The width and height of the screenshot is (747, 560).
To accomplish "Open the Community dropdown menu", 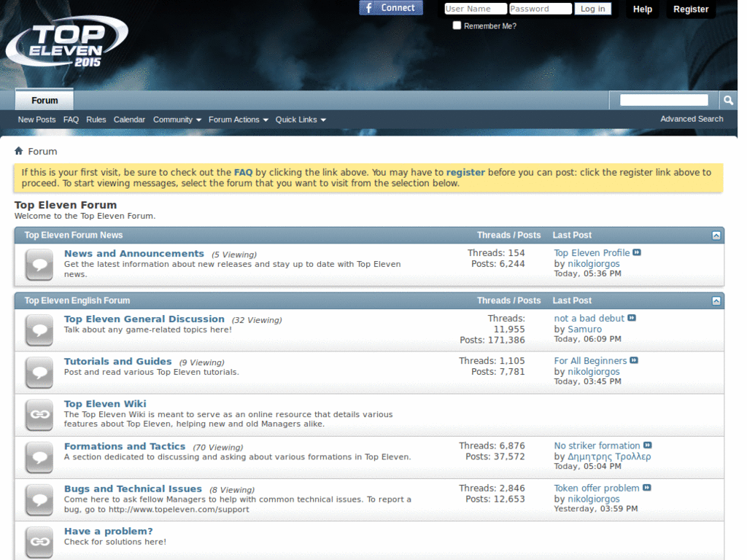I will click(x=177, y=120).
